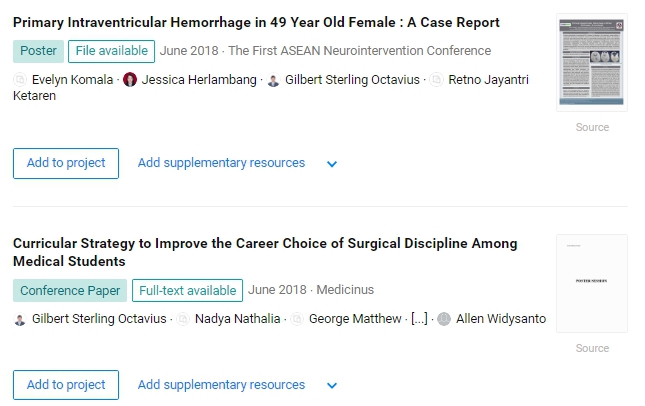Click Add to project for conference paper
645x406 pixels.
coord(66,385)
